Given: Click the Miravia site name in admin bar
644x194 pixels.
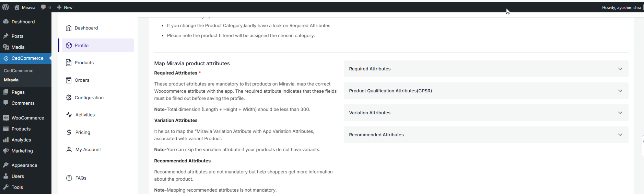Looking at the screenshot, I should (28, 8).
